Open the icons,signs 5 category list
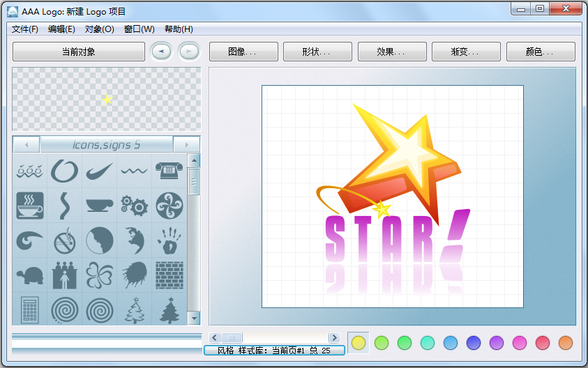The image size is (588, 368). 106,144
